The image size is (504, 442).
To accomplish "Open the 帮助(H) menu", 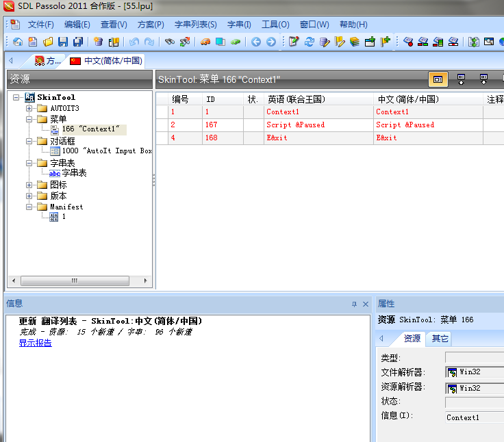I will 353,25.
